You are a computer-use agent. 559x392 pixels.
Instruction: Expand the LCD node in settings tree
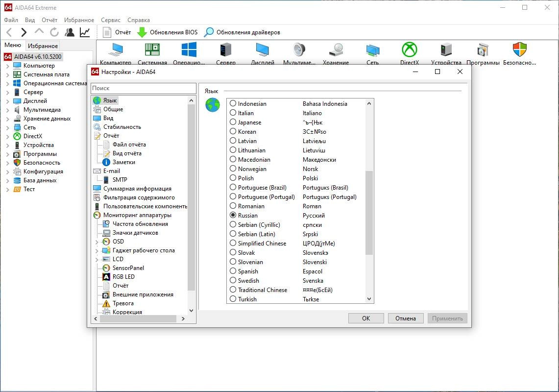click(x=97, y=260)
